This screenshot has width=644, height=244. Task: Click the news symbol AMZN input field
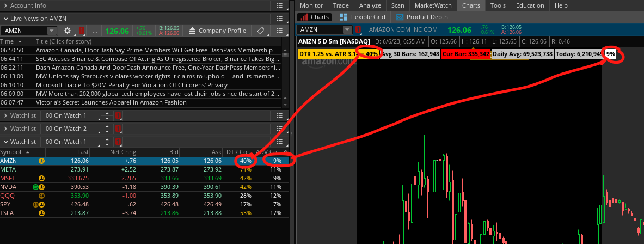click(24, 31)
